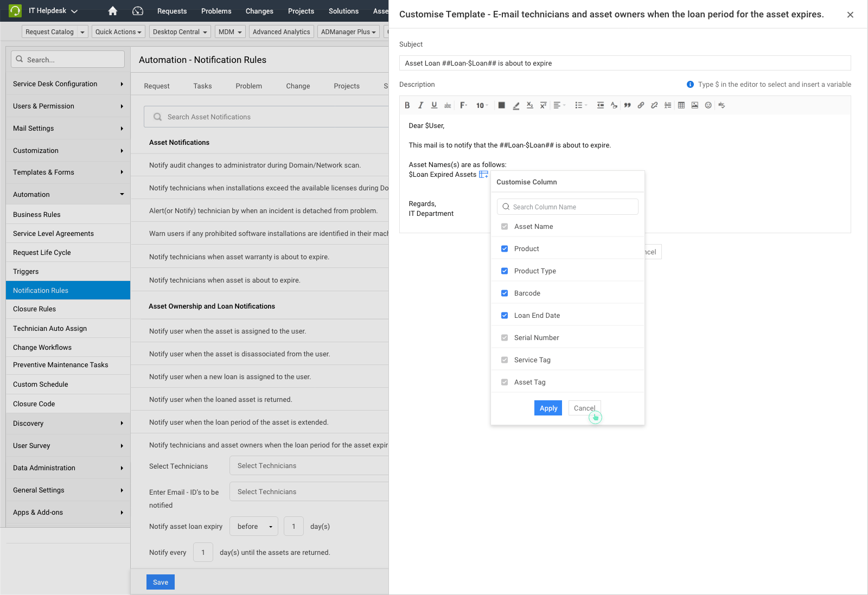The height and width of the screenshot is (595, 868).
Task: Click the Search Column Name field
Action: pos(567,207)
